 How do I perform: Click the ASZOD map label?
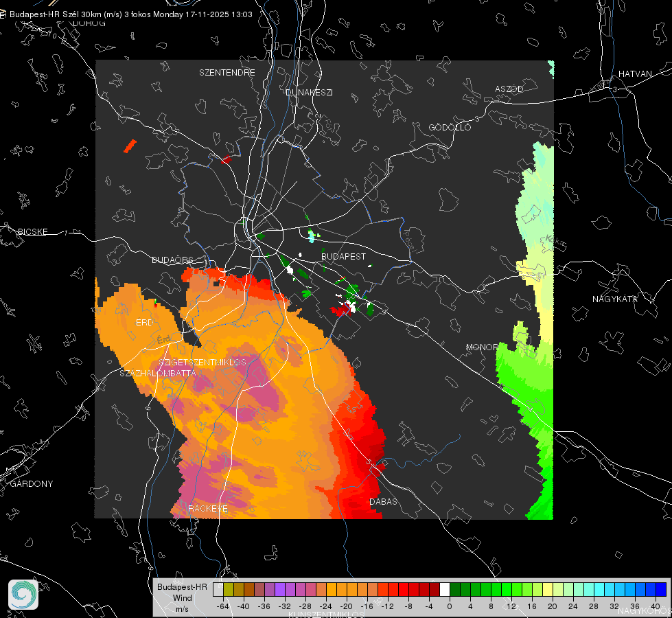(x=509, y=89)
